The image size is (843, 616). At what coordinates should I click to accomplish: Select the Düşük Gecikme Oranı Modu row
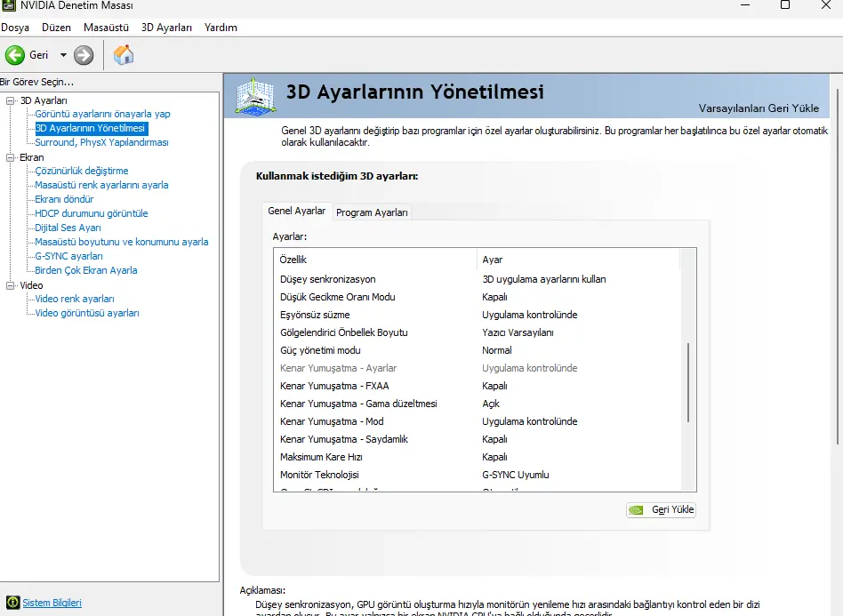(477, 297)
